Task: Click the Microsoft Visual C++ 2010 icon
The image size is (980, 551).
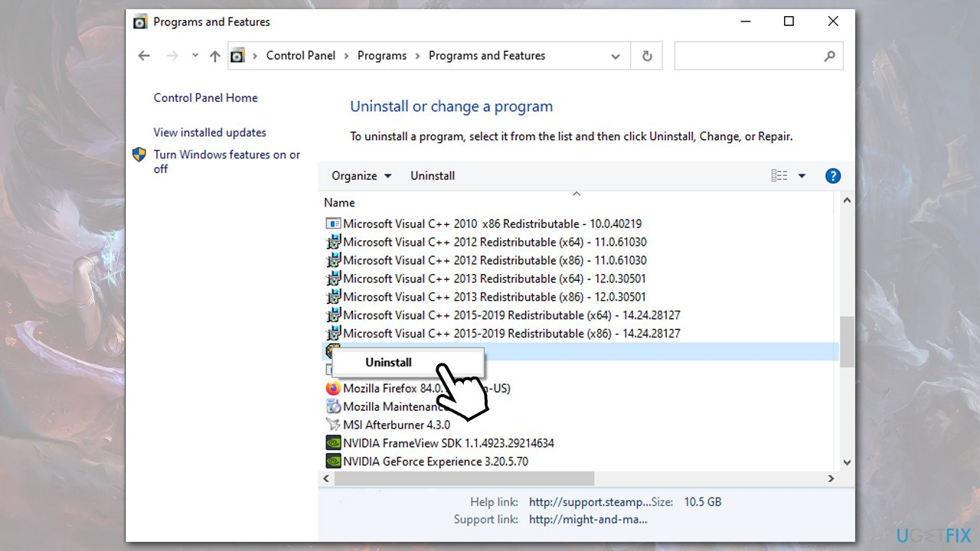Action: (x=333, y=223)
